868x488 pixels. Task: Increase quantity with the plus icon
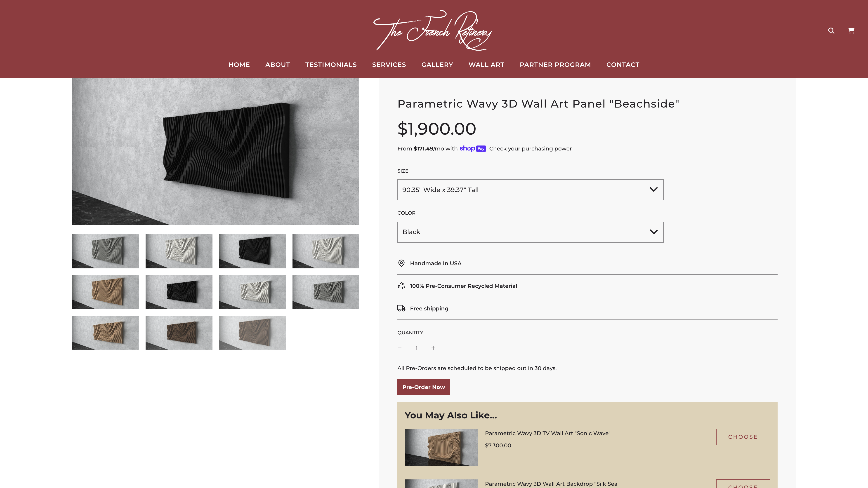pos(433,348)
